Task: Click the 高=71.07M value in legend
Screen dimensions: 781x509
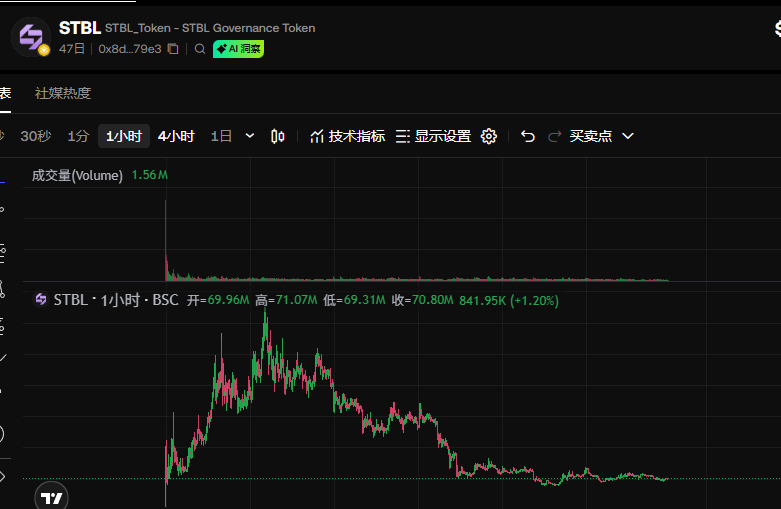Action: tap(286, 300)
